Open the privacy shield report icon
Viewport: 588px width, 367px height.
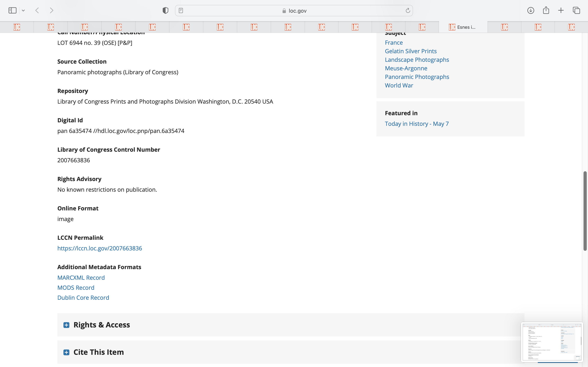165,10
